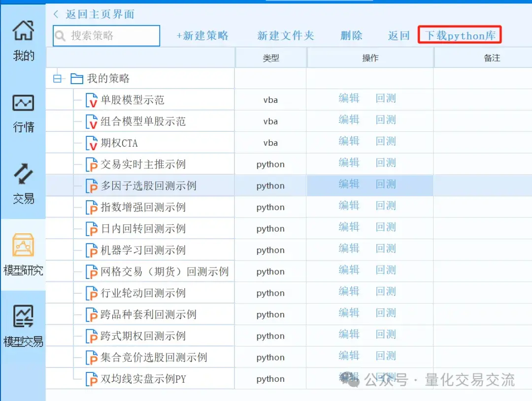
Task: Click 编辑 for 多因子选股回测示例
Action: tap(349, 184)
